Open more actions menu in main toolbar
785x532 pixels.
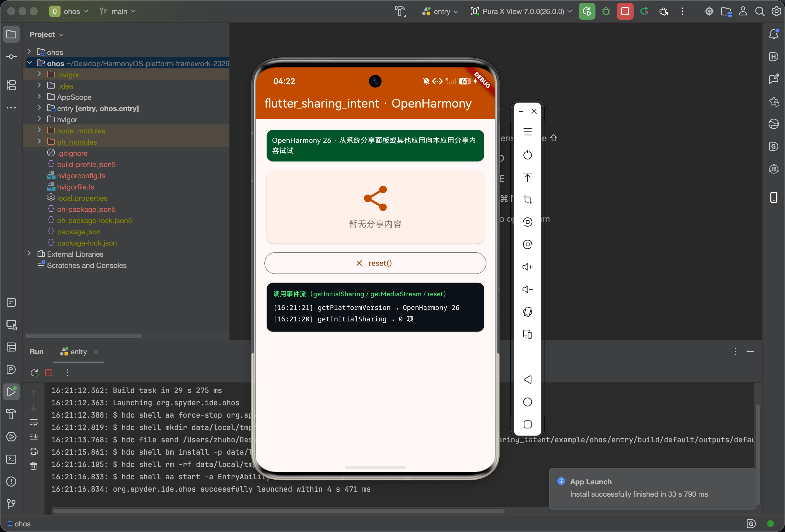pyautogui.click(x=682, y=11)
